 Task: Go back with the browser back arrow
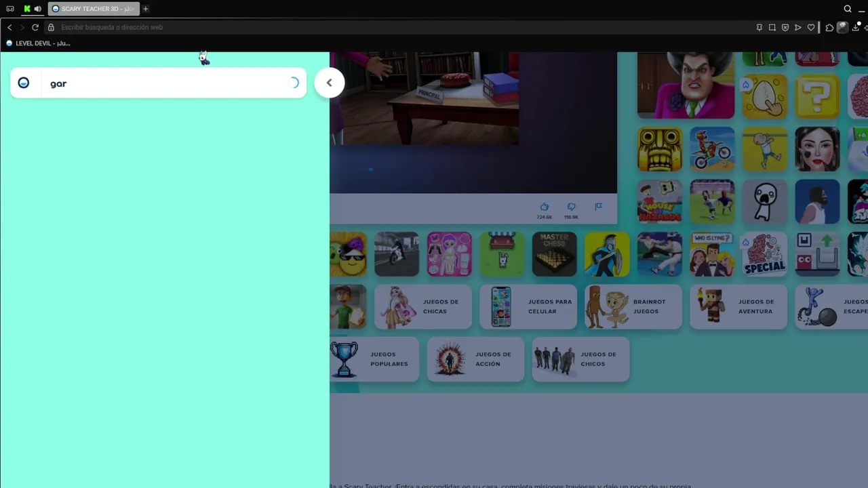(x=9, y=27)
